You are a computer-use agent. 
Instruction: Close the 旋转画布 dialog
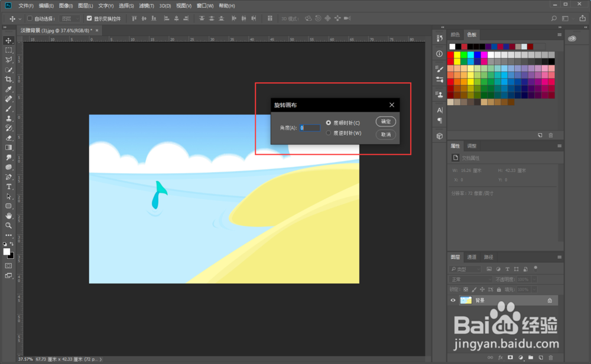coord(392,105)
